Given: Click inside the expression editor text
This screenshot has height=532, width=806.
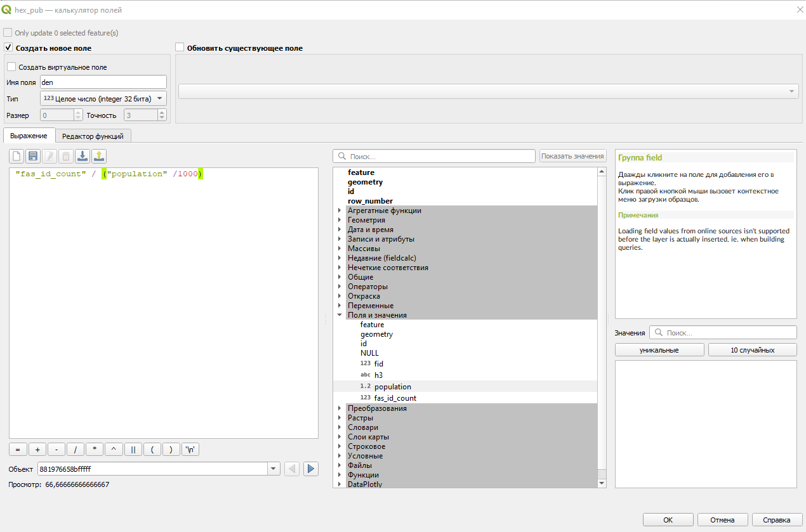Looking at the screenshot, I should pyautogui.click(x=164, y=303).
